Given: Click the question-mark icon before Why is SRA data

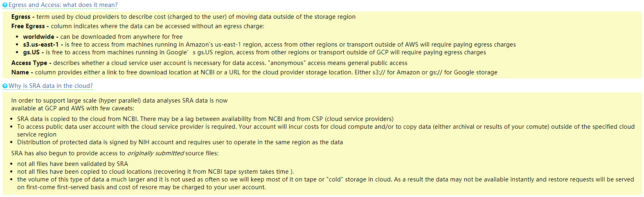Looking at the screenshot, I should click(5, 86).
